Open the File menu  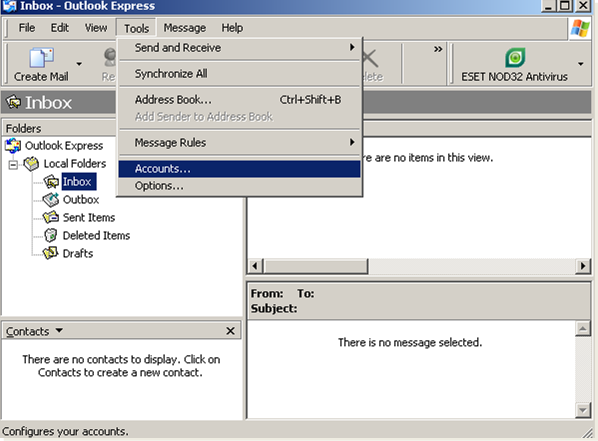coord(27,28)
